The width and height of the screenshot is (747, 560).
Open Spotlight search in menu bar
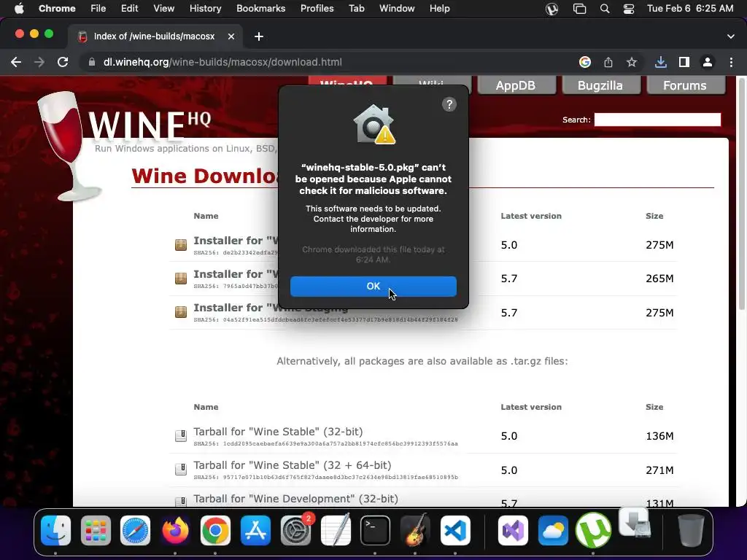point(605,9)
